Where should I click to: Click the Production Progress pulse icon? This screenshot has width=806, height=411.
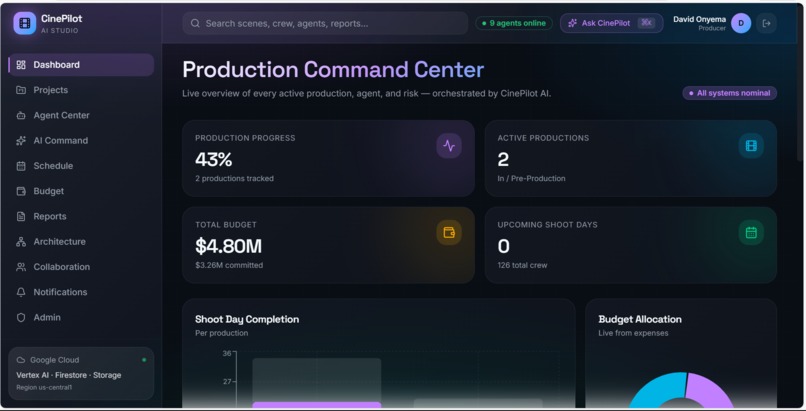coord(449,146)
